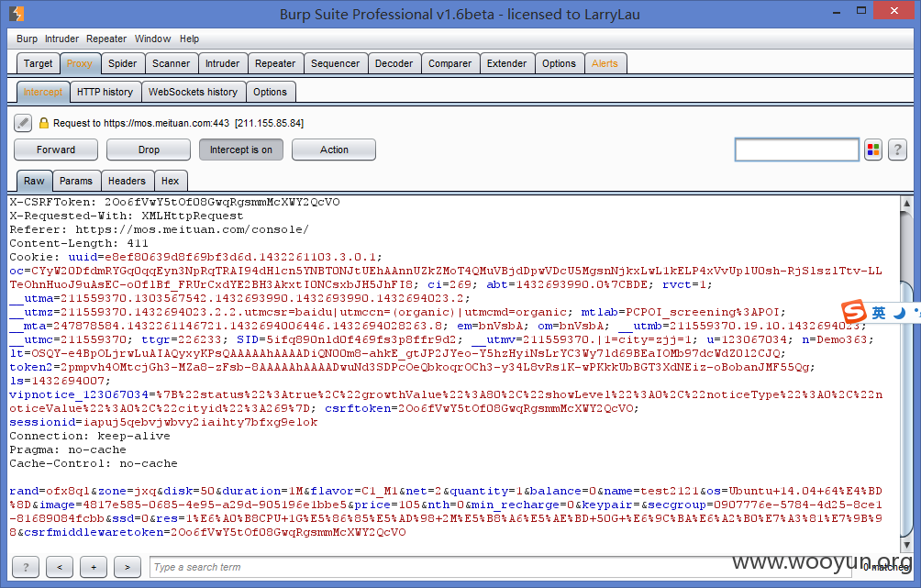The image size is (921, 588).
Task: Toggle the Intercept is on button
Action: pyautogui.click(x=241, y=150)
